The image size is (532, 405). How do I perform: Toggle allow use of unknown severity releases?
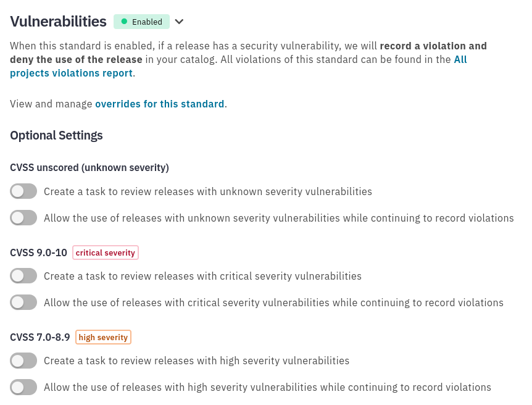click(x=23, y=217)
